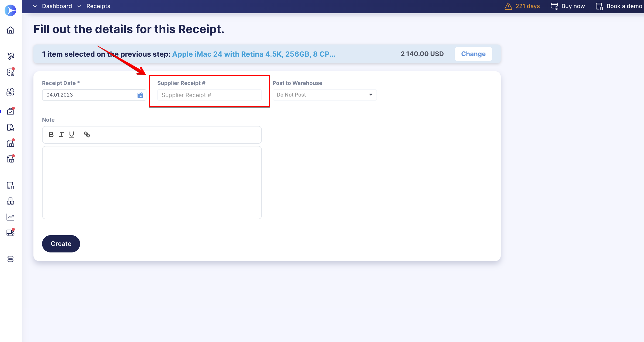
Task: Insert a link in the note
Action: [x=87, y=135]
